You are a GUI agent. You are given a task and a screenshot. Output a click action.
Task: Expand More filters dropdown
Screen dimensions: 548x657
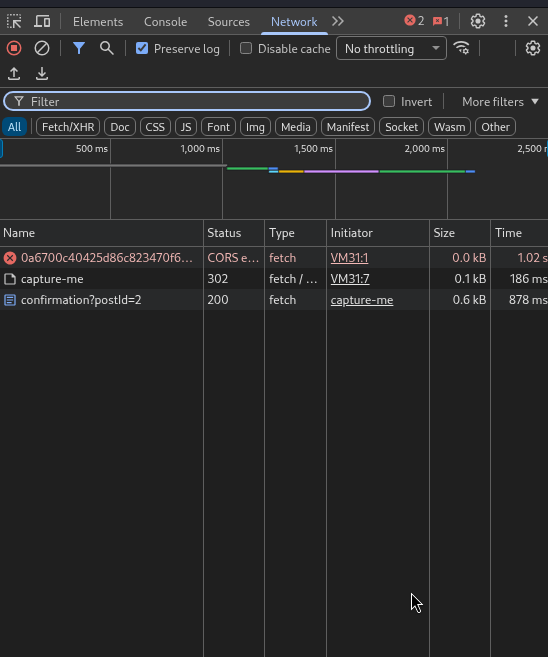[500, 101]
